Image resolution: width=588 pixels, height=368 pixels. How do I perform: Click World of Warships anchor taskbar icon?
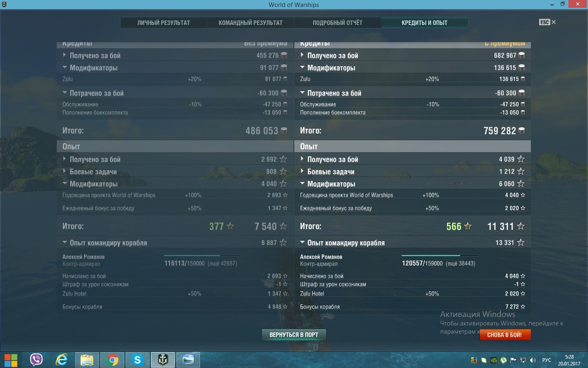pos(163,360)
